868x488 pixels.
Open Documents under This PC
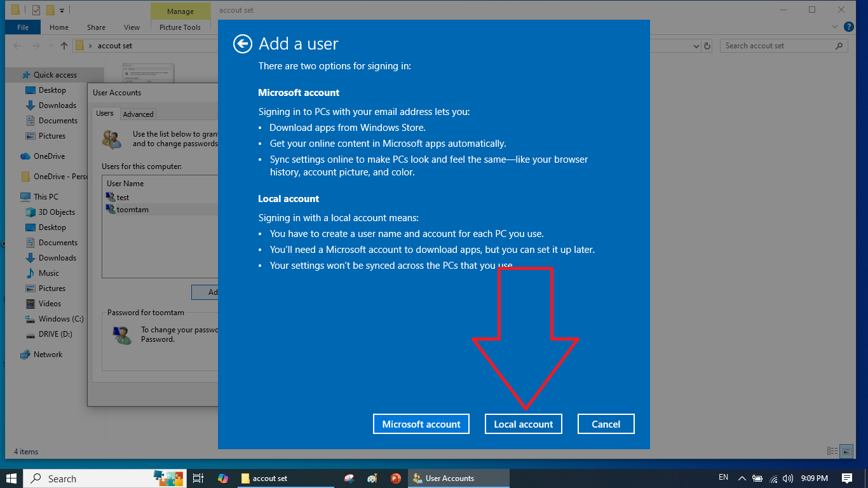(x=58, y=243)
